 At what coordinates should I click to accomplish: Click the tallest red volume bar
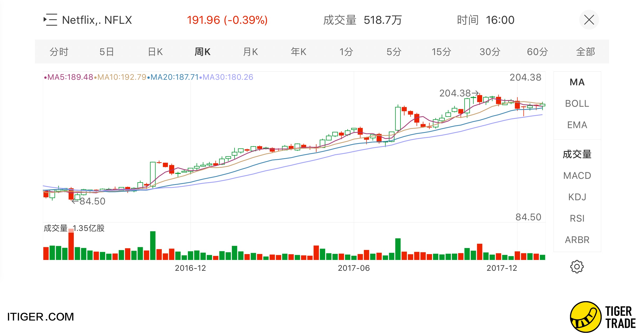tap(71, 244)
